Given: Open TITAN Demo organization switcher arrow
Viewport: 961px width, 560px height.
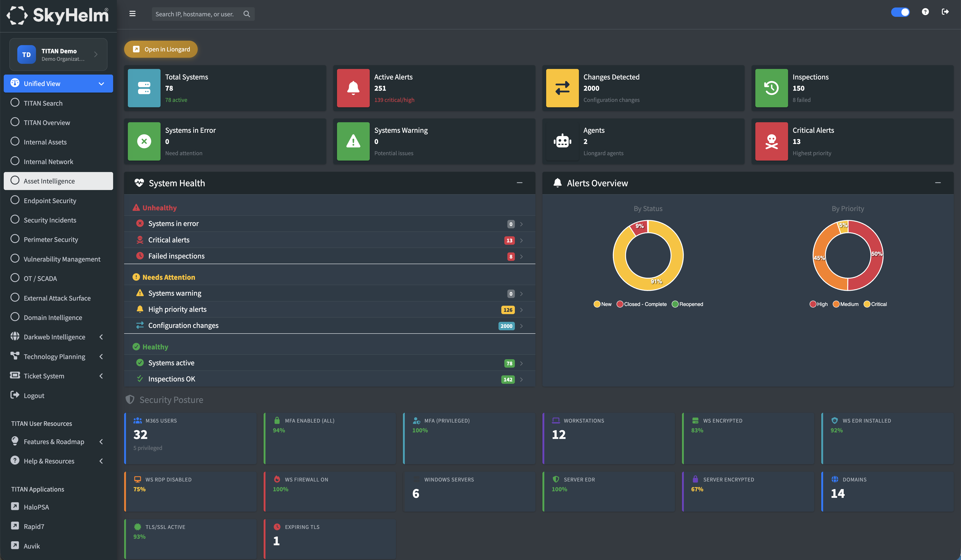Looking at the screenshot, I should [96, 54].
